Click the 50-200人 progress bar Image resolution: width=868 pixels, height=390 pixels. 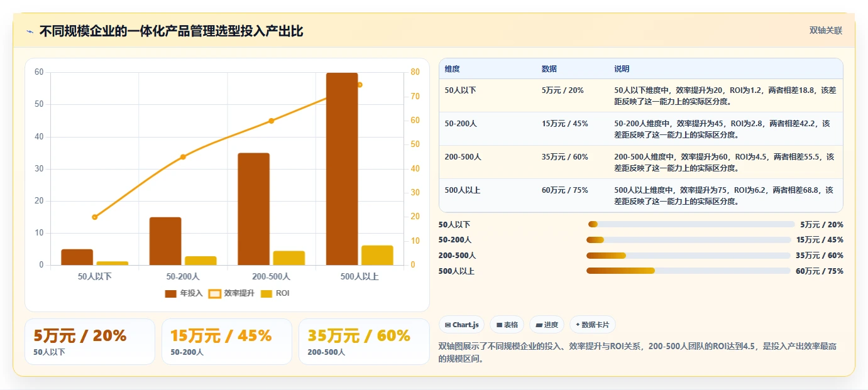(x=688, y=240)
